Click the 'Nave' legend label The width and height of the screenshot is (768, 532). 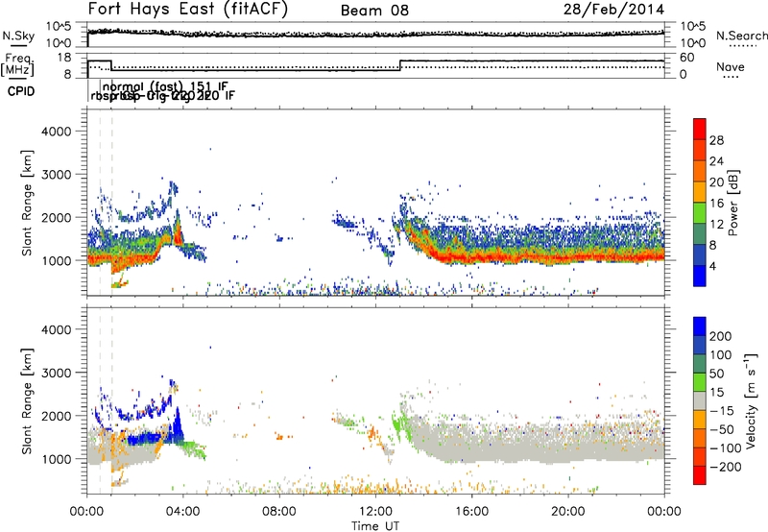click(x=731, y=66)
